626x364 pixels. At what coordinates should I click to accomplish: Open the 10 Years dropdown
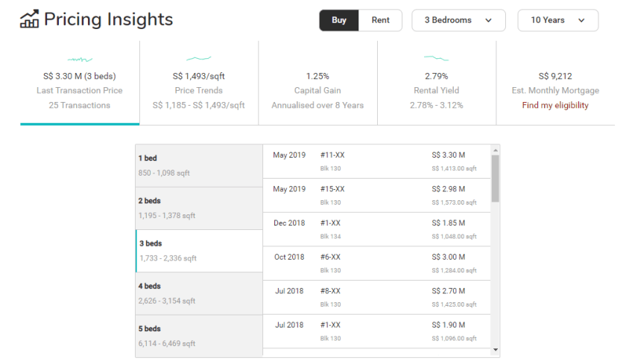(x=557, y=20)
